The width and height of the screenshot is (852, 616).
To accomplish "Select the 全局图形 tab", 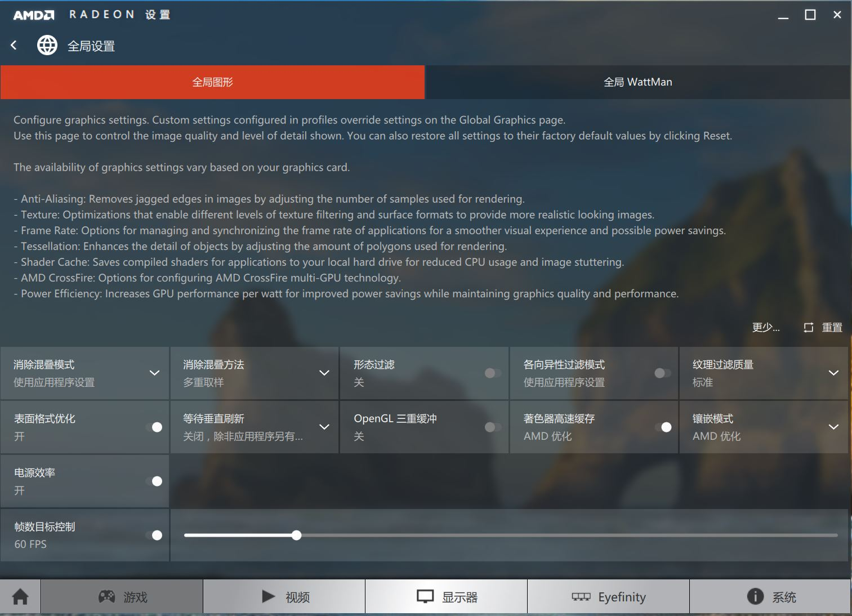I will coord(212,82).
